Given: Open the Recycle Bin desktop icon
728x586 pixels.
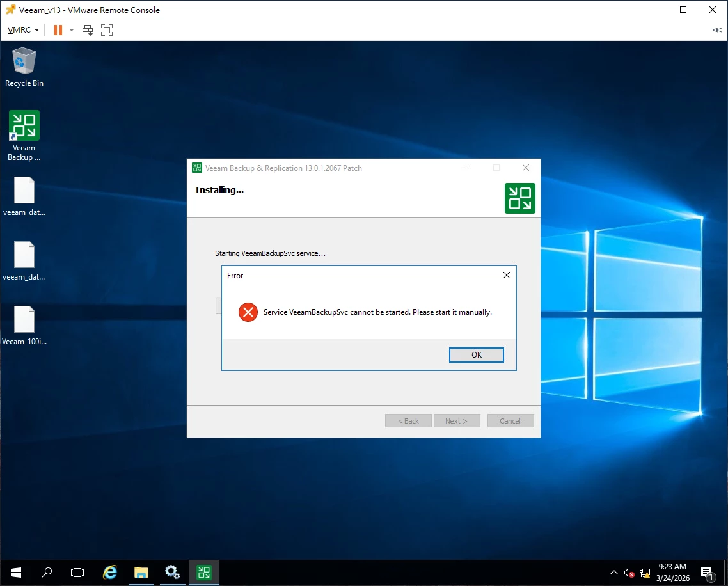Looking at the screenshot, I should [x=24, y=67].
